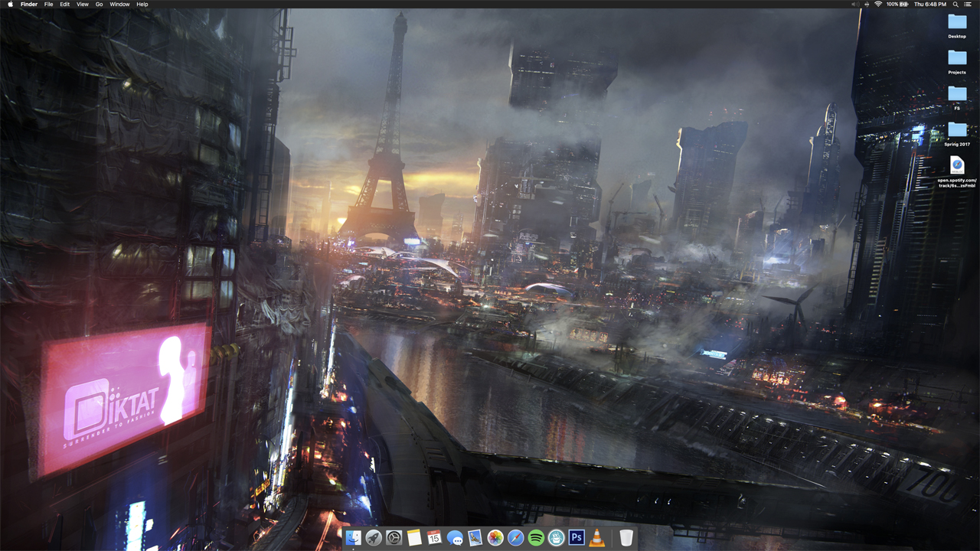Open Preview app in the Dock
The width and height of the screenshot is (980, 551).
[x=475, y=538]
